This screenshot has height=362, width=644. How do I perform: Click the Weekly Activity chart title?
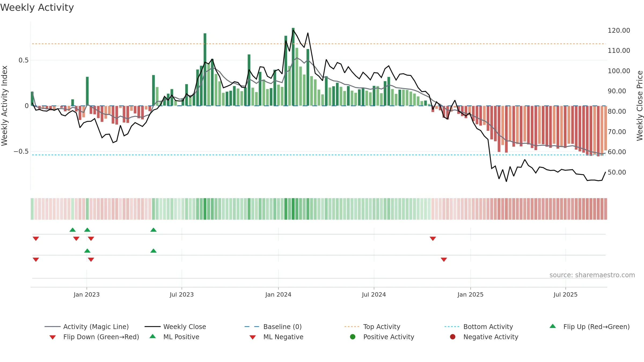(x=37, y=8)
